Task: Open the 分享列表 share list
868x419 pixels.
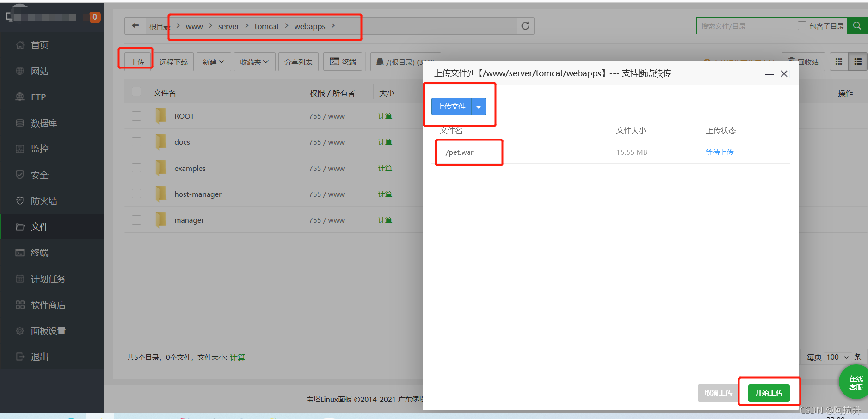Action: click(298, 62)
